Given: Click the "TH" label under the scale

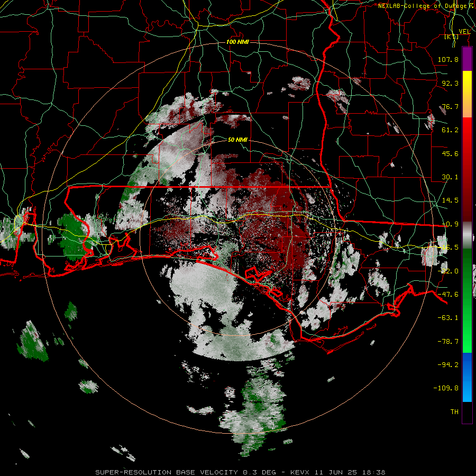Looking at the screenshot, I should click(454, 412).
